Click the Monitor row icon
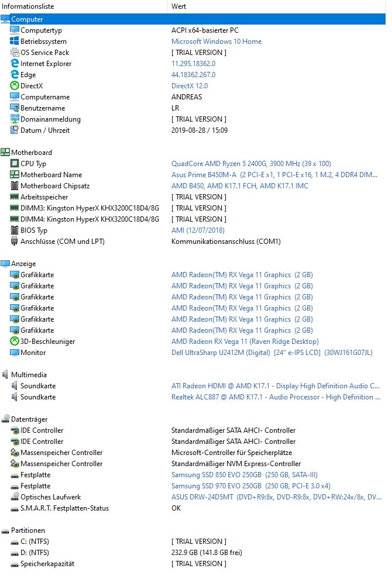 [15, 352]
